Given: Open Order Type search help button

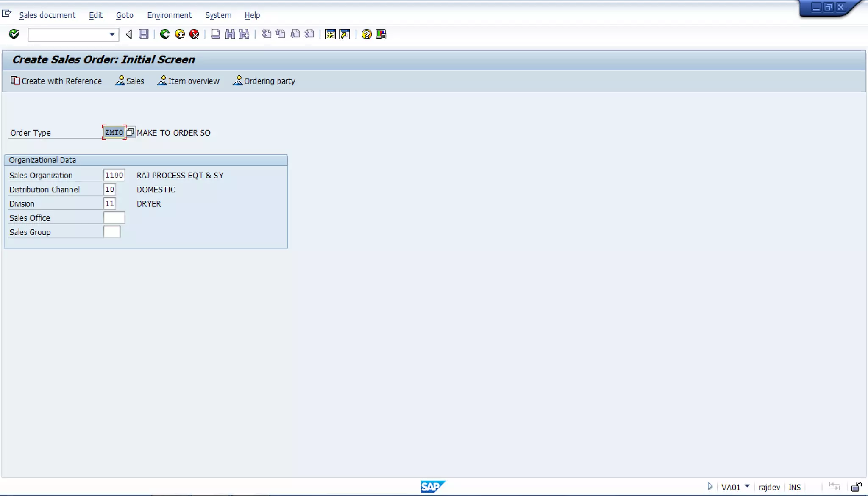Looking at the screenshot, I should coord(130,132).
